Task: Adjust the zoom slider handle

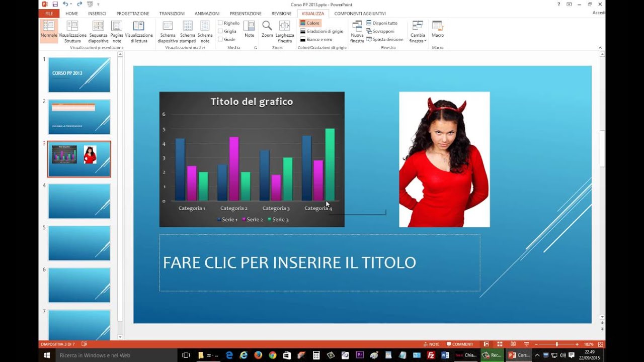Action: pyautogui.click(x=557, y=344)
